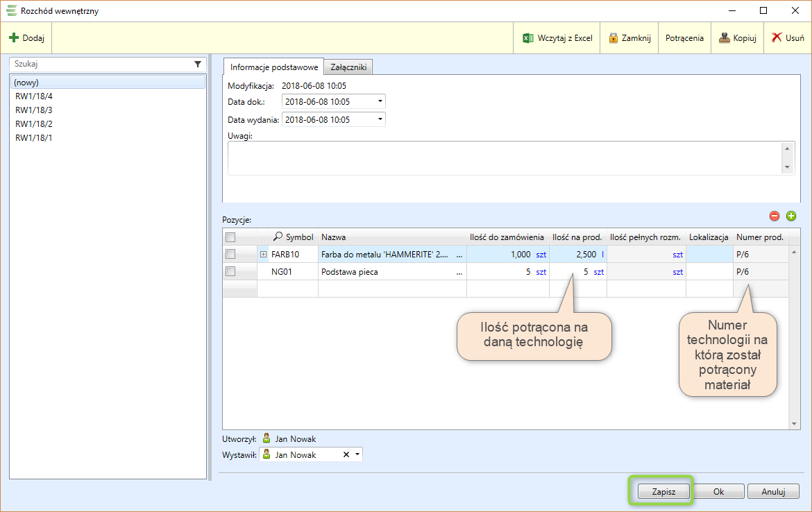Check the FARB10 row checkbox
Screen dimensions: 812x512
click(x=231, y=255)
